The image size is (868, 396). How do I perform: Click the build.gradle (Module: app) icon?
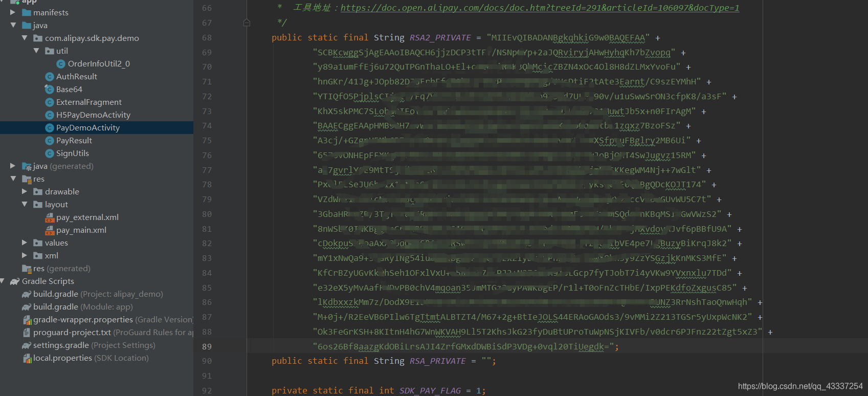27,307
